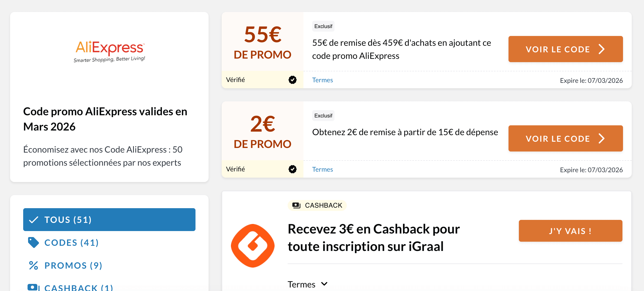Click the Vérifié checkmark badge on the 55€ offer

pos(292,80)
